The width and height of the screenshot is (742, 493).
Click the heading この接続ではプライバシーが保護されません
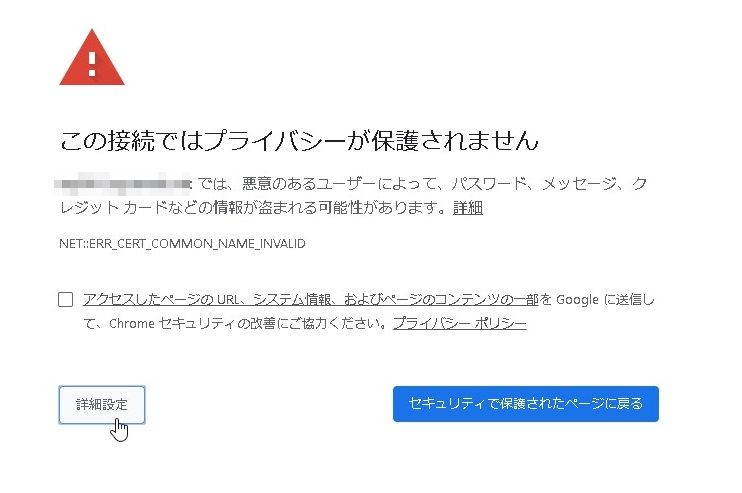(299, 141)
